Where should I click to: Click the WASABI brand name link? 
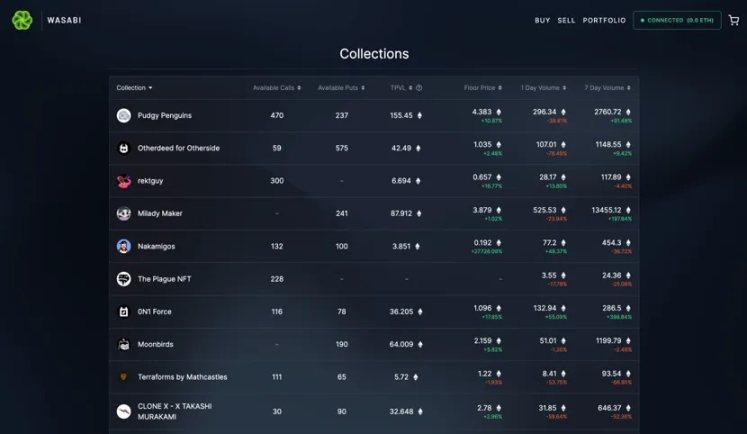pyautogui.click(x=64, y=20)
